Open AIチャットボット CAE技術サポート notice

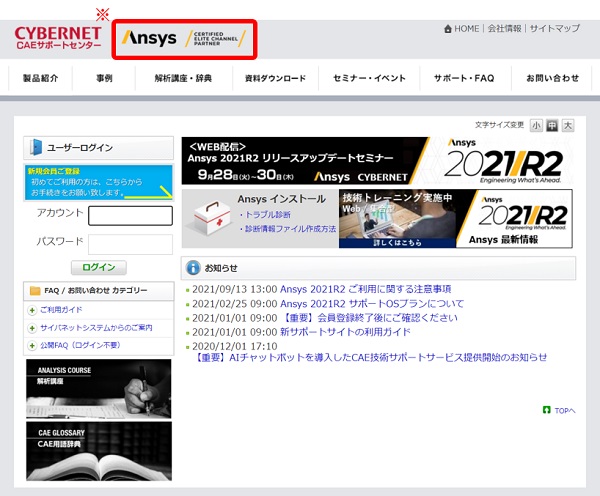coord(371,357)
